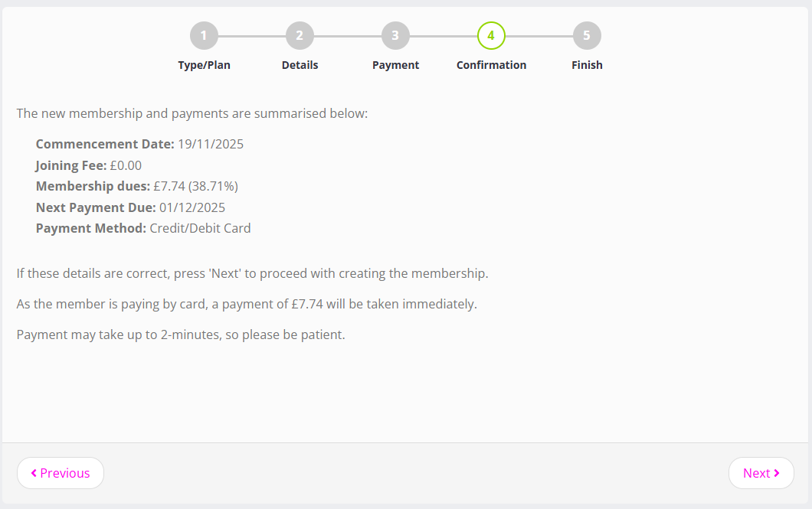Go to the Type/Plan step label
The image size is (812, 509).
[x=204, y=65]
